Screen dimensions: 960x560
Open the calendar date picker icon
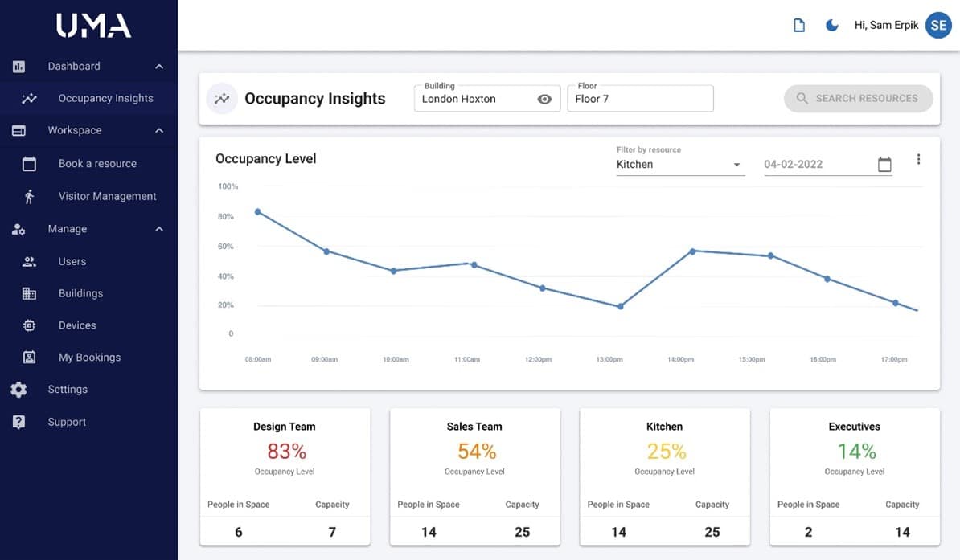pos(884,164)
